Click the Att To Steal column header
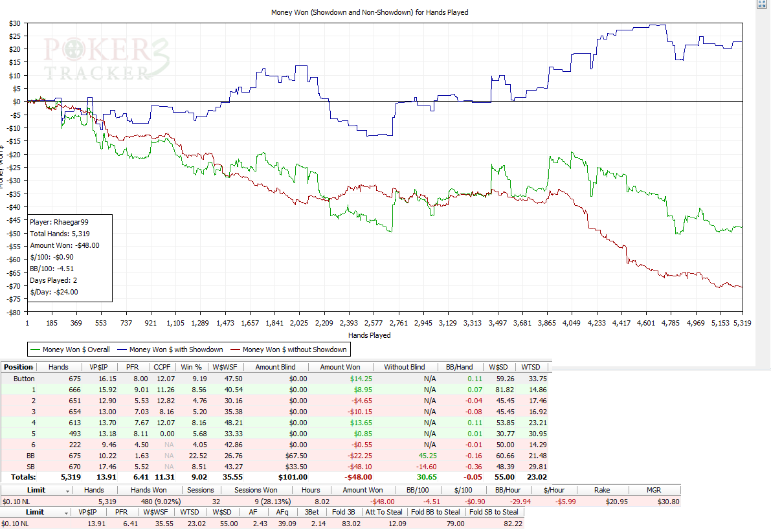771x532 pixels. coord(383,513)
